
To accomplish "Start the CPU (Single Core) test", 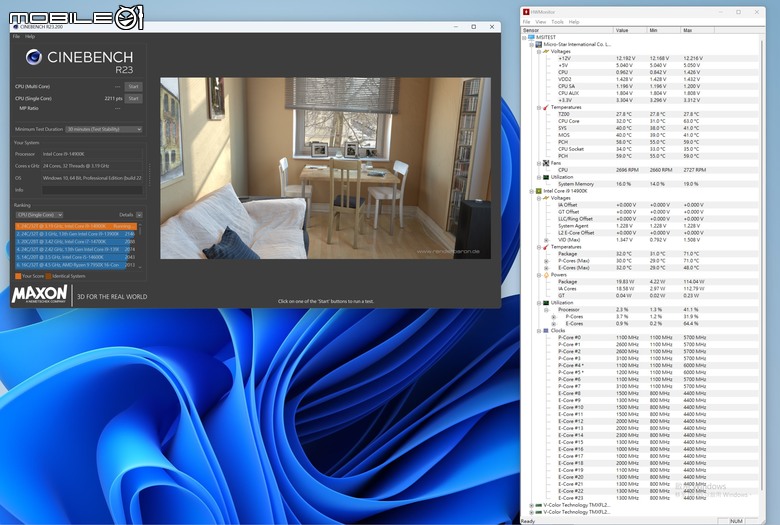I will click(x=133, y=99).
